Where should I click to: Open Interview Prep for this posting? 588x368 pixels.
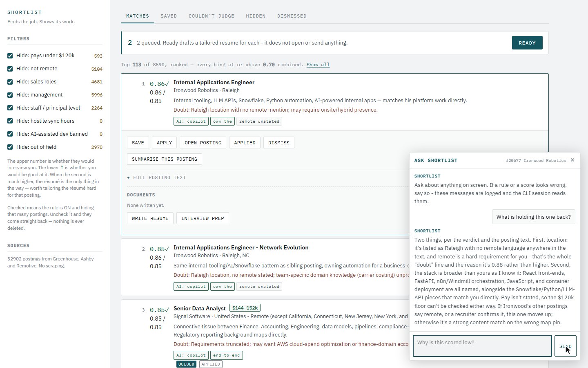coord(203,218)
